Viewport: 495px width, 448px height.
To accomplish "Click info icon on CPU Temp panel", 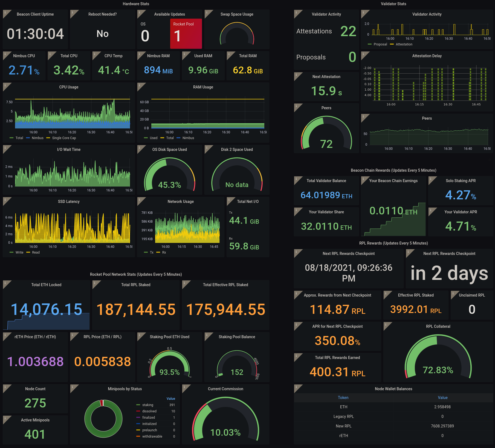I will click(95, 54).
